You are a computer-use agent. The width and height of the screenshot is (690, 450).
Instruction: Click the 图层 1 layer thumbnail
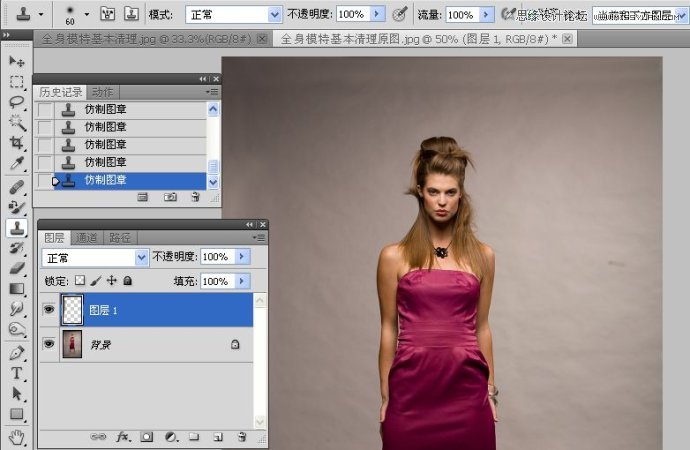coord(74,311)
